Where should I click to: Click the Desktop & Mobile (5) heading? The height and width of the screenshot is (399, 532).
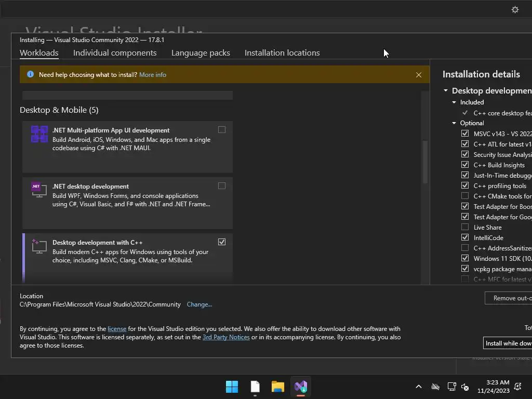[59, 110]
